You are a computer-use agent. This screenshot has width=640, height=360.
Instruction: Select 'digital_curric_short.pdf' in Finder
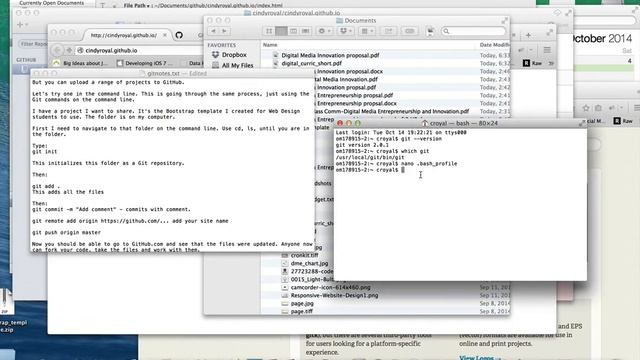click(x=311, y=63)
